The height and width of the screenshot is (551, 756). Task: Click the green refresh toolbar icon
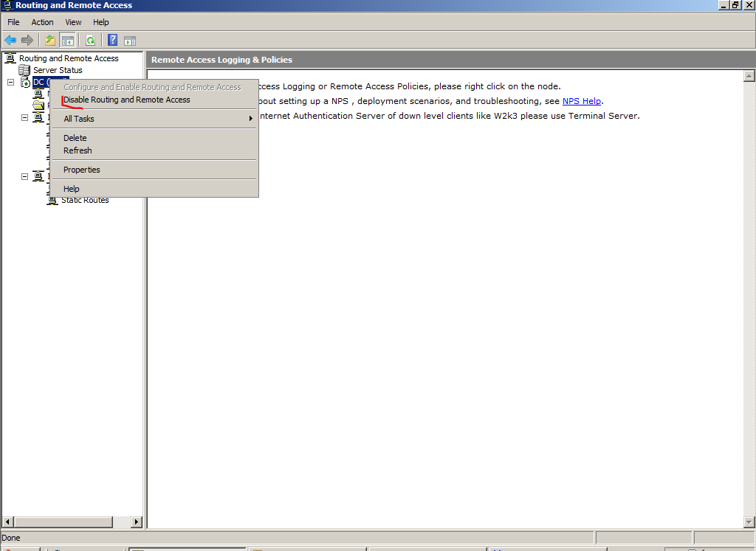point(90,41)
